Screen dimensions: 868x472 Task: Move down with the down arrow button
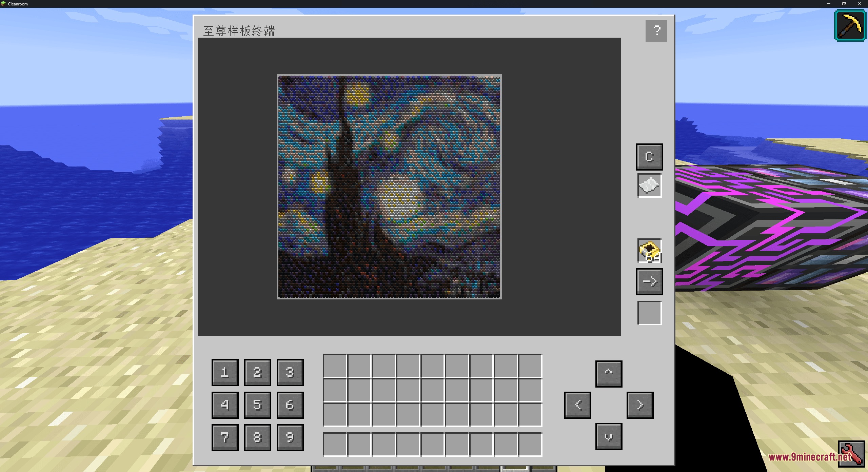(x=609, y=436)
